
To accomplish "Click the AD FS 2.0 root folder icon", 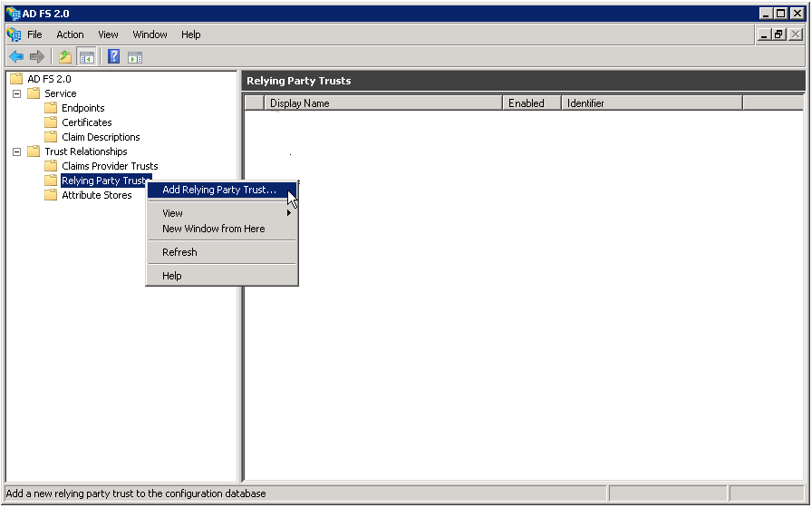I will (x=16, y=79).
